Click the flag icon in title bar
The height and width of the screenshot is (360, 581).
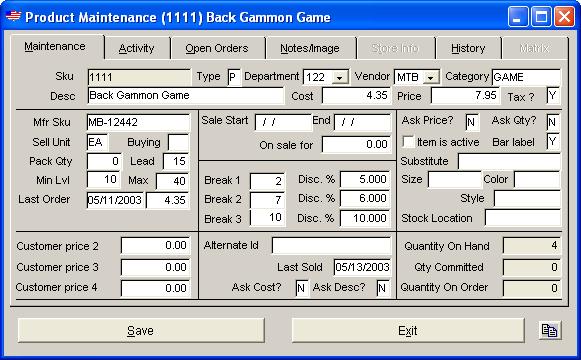click(13, 16)
